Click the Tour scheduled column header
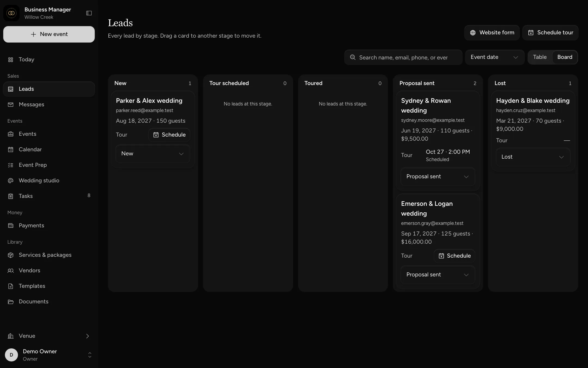Screen dimensions: 588x368 pos(229,83)
